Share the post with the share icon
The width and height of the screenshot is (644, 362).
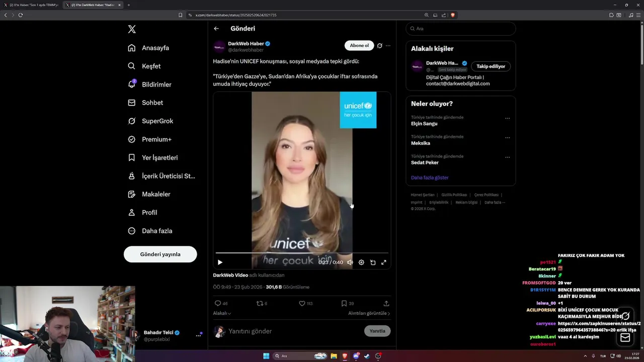pyautogui.click(x=386, y=304)
